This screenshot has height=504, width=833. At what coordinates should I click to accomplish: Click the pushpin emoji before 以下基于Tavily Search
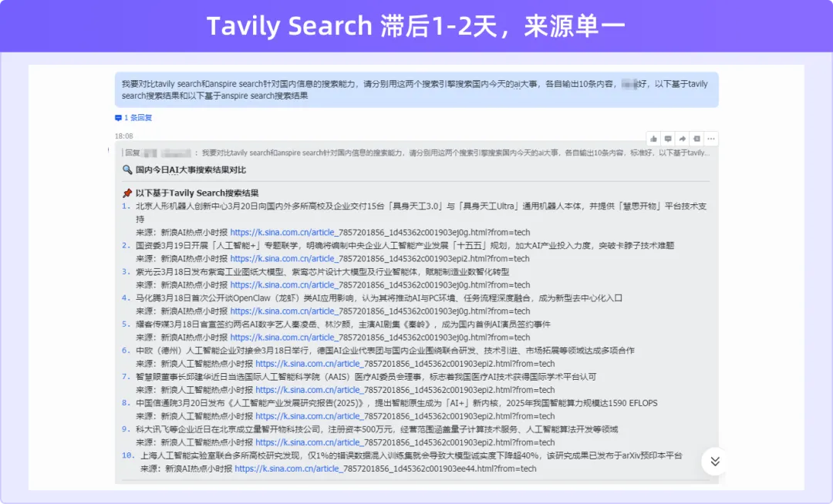tap(127, 193)
